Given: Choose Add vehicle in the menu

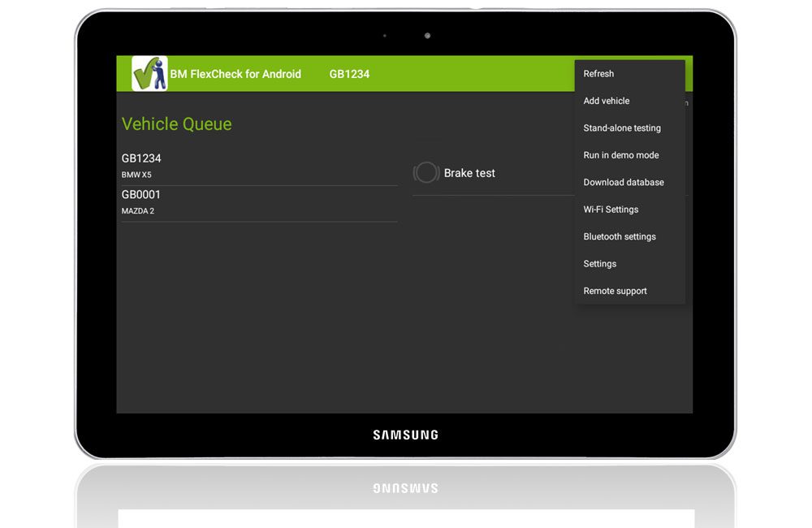Looking at the screenshot, I should click(607, 101).
